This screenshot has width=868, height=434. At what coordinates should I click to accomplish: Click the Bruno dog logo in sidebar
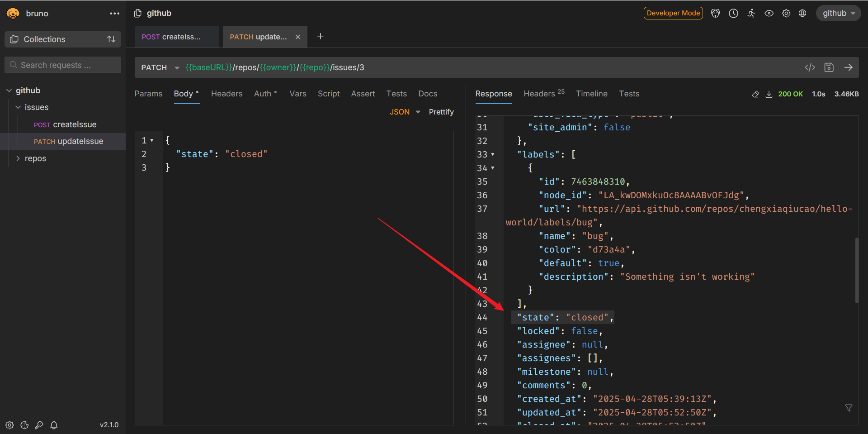click(13, 14)
